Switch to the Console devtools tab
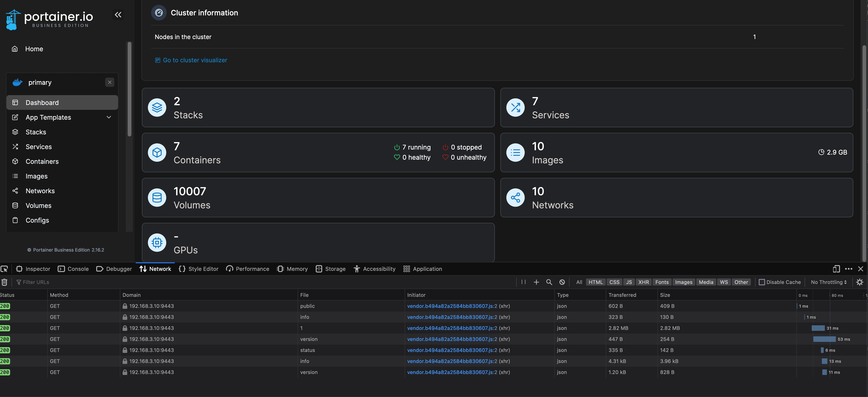This screenshot has height=397, width=868. [x=73, y=269]
